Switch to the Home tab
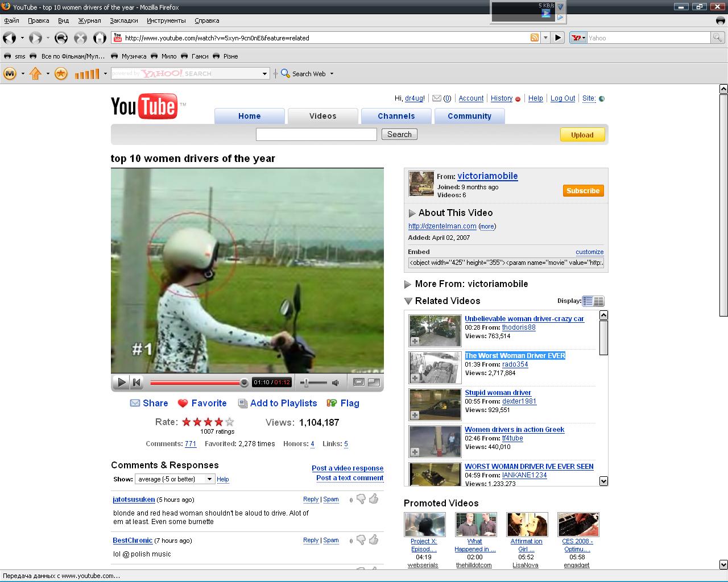The height and width of the screenshot is (582, 728). (250, 116)
